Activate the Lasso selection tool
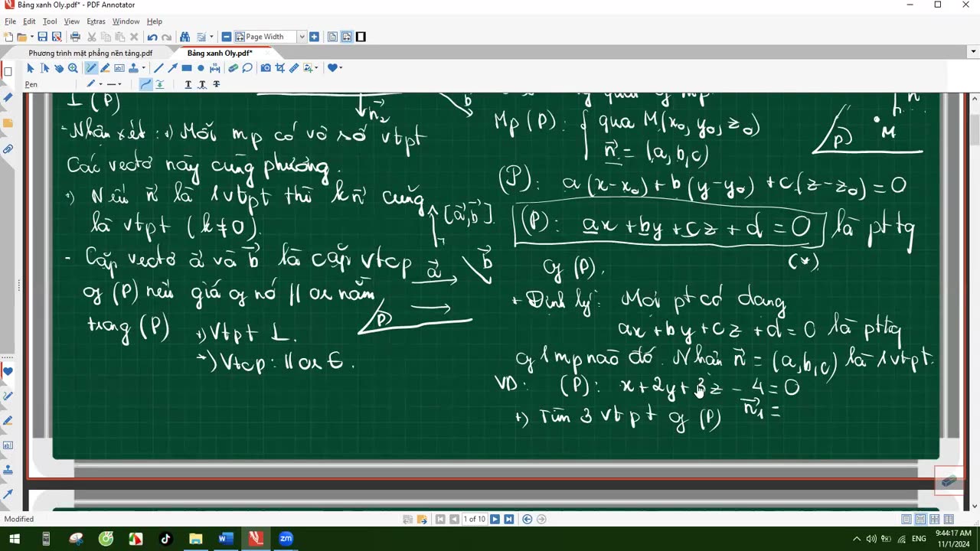The image size is (980, 551). (x=247, y=68)
